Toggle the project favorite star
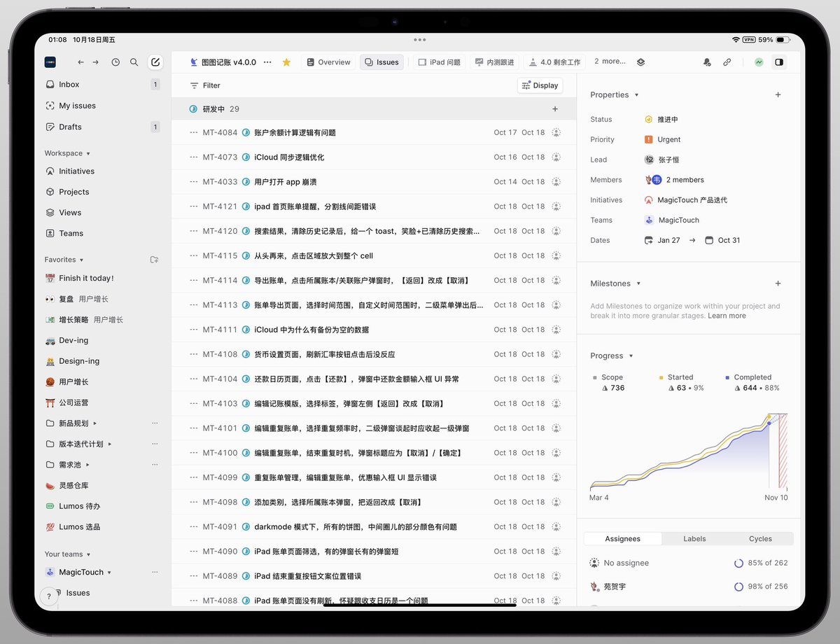840x644 pixels. coord(286,62)
